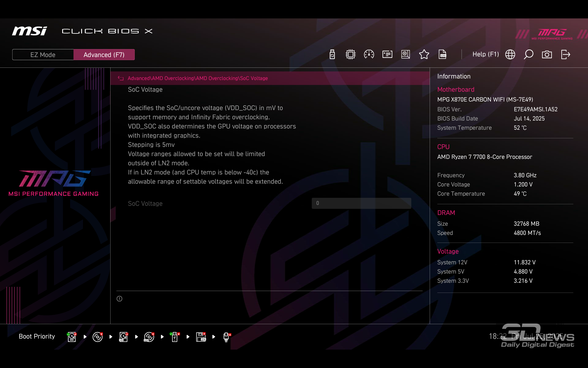Click the Core Voltage 1.200 V value

pyautogui.click(x=523, y=185)
